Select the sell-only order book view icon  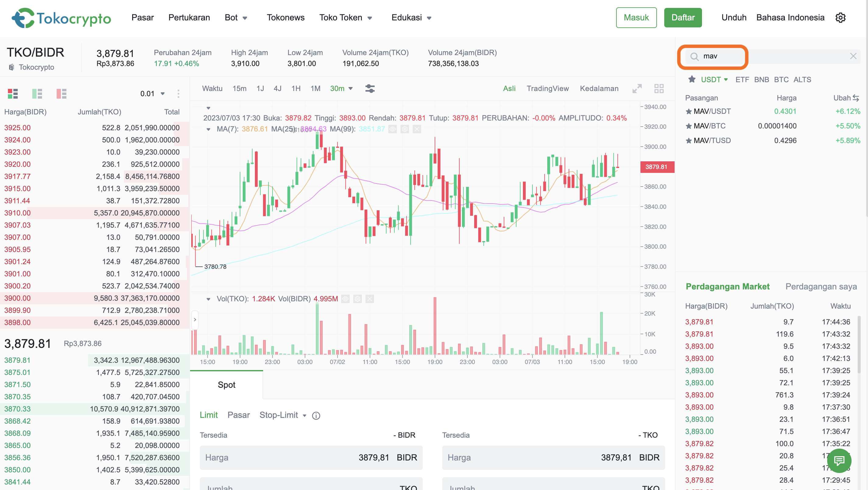pos(61,94)
